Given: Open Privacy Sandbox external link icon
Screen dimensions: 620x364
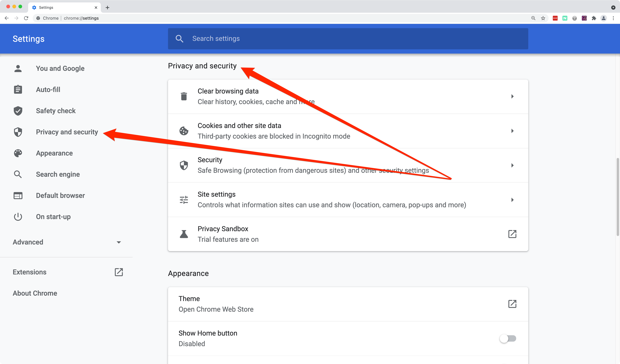Looking at the screenshot, I should (x=512, y=234).
